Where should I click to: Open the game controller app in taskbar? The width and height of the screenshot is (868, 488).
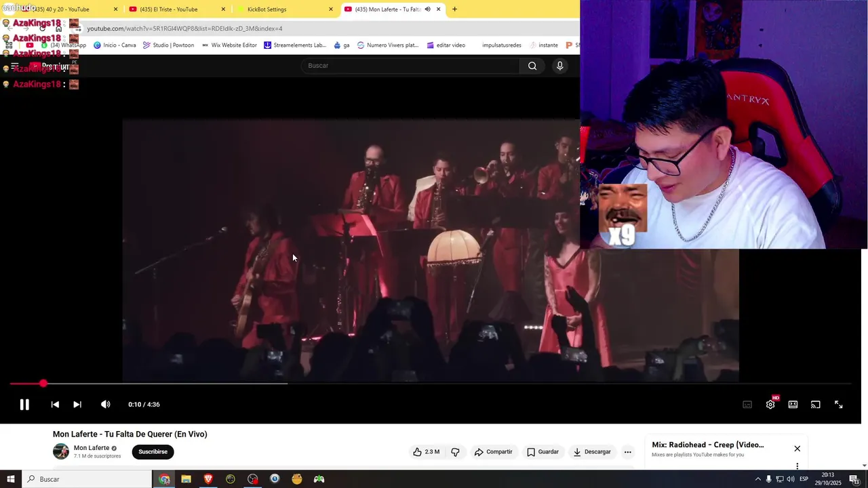coord(319,479)
